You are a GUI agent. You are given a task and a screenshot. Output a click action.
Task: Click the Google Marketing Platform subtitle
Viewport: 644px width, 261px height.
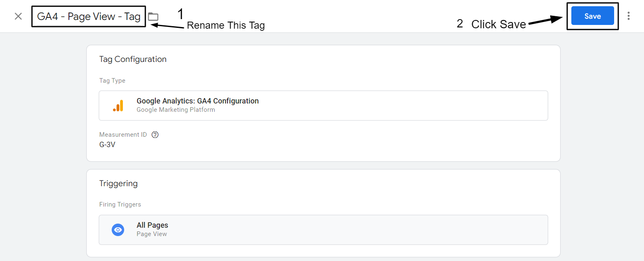point(176,109)
